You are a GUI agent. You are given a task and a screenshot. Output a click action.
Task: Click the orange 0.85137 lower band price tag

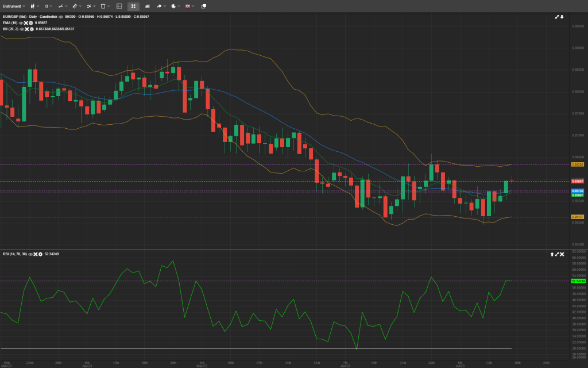[x=577, y=217]
